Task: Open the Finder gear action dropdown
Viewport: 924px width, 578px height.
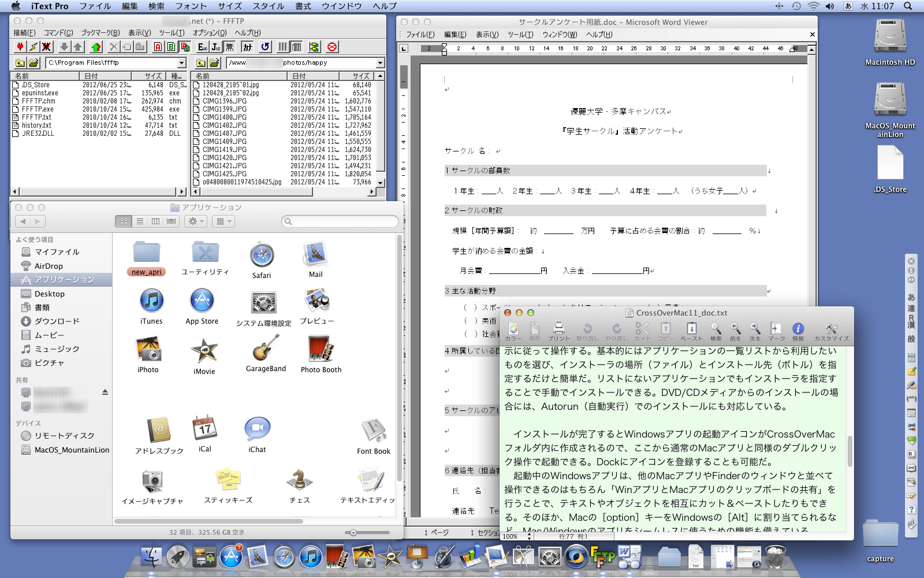Action: tap(196, 221)
